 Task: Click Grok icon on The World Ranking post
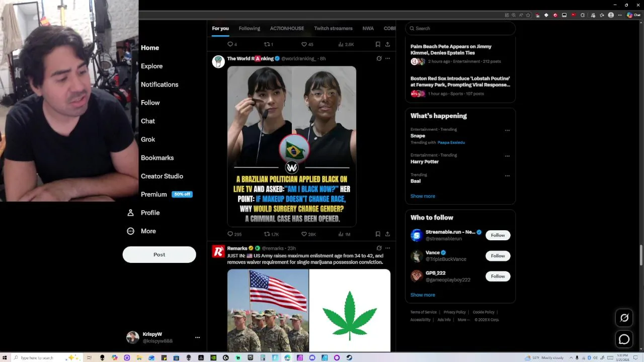click(379, 58)
